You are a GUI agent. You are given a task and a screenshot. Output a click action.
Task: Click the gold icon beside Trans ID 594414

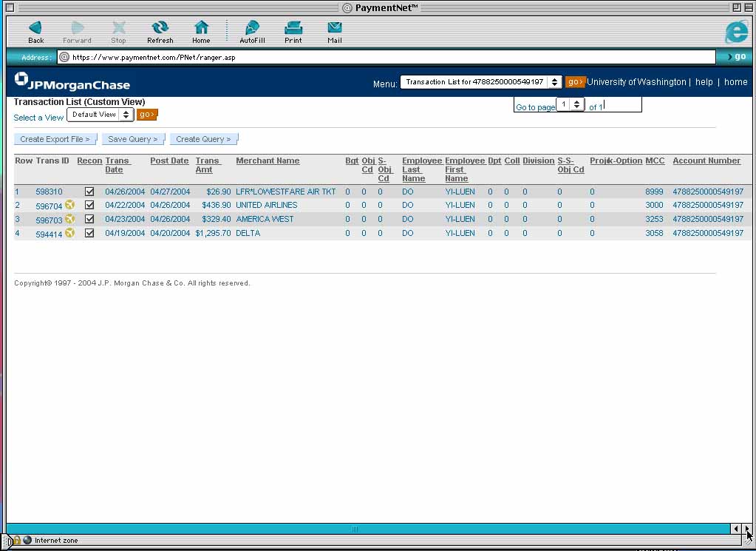tap(70, 233)
